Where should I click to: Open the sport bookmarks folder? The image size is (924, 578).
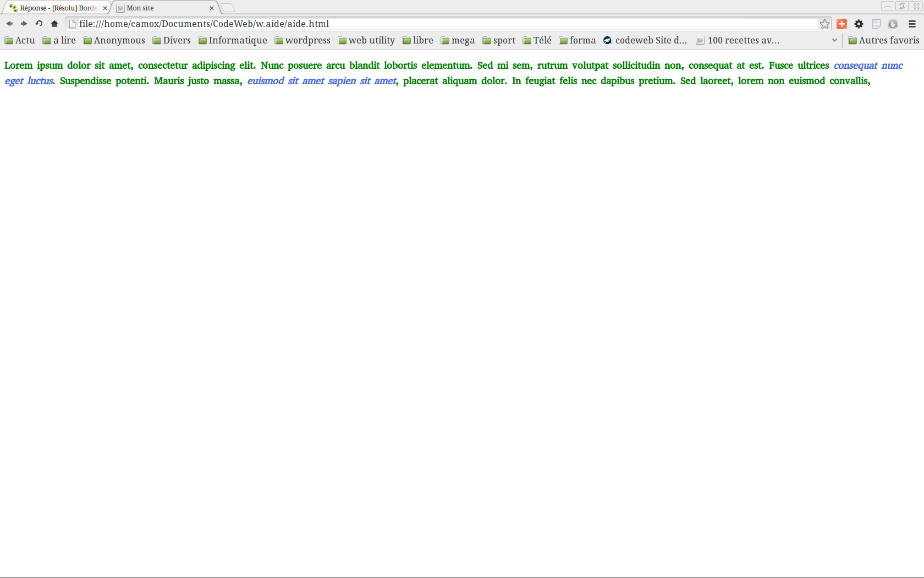(499, 40)
